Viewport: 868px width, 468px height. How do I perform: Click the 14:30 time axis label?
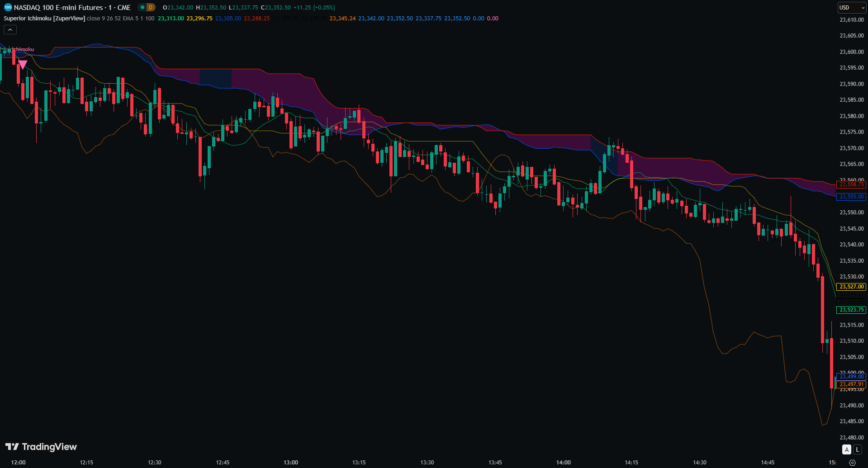click(x=699, y=463)
